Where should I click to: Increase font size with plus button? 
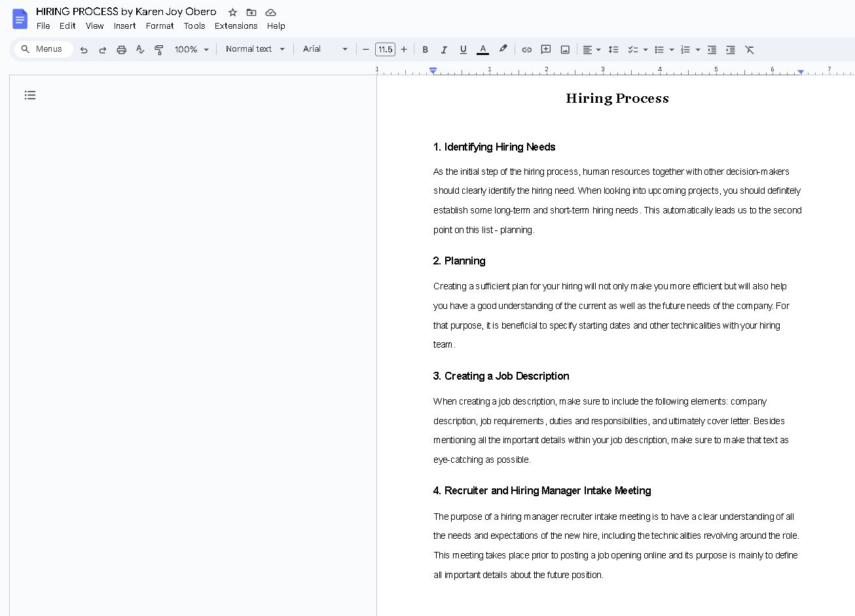(404, 50)
